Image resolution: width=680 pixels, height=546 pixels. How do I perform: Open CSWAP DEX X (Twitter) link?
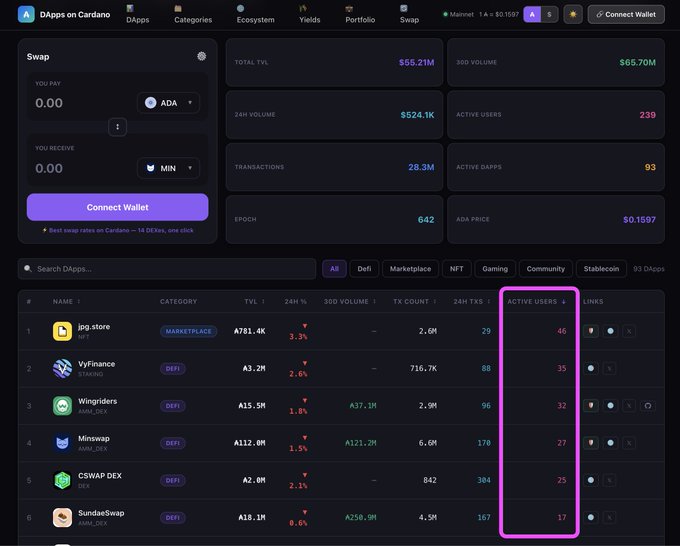609,481
